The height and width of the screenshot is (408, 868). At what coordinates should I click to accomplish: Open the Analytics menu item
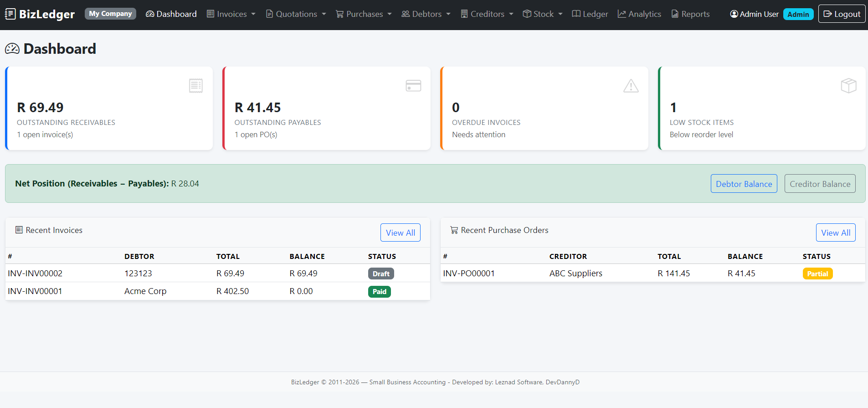tap(639, 14)
